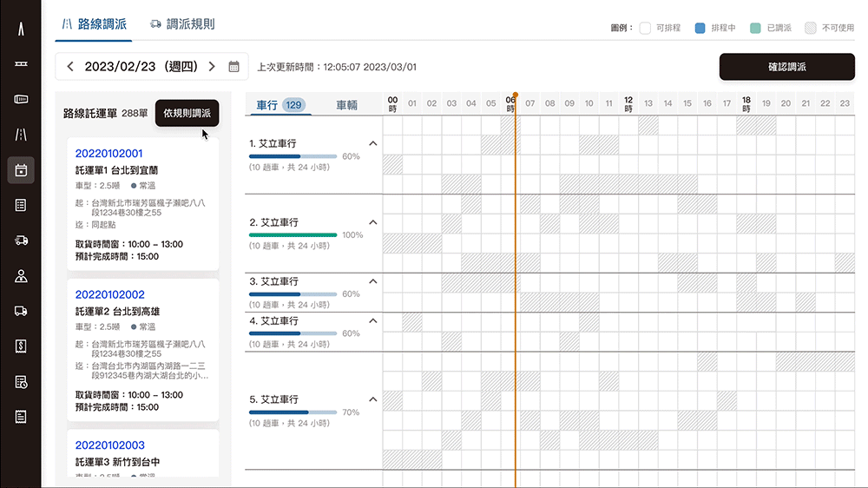868x488 pixels.
Task: Click the 確認調派 button
Action: pyautogui.click(x=786, y=67)
